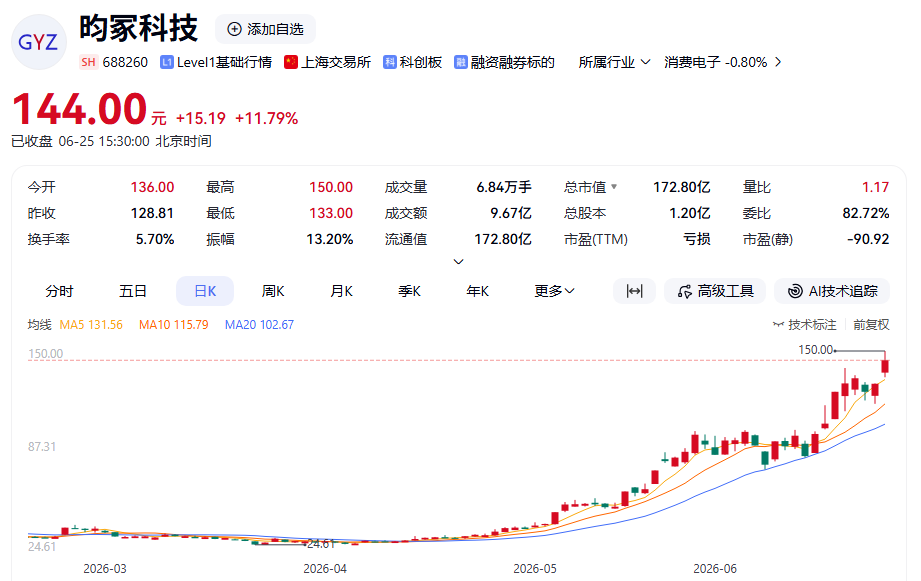Click the GYZ company logo avatar

(x=39, y=42)
